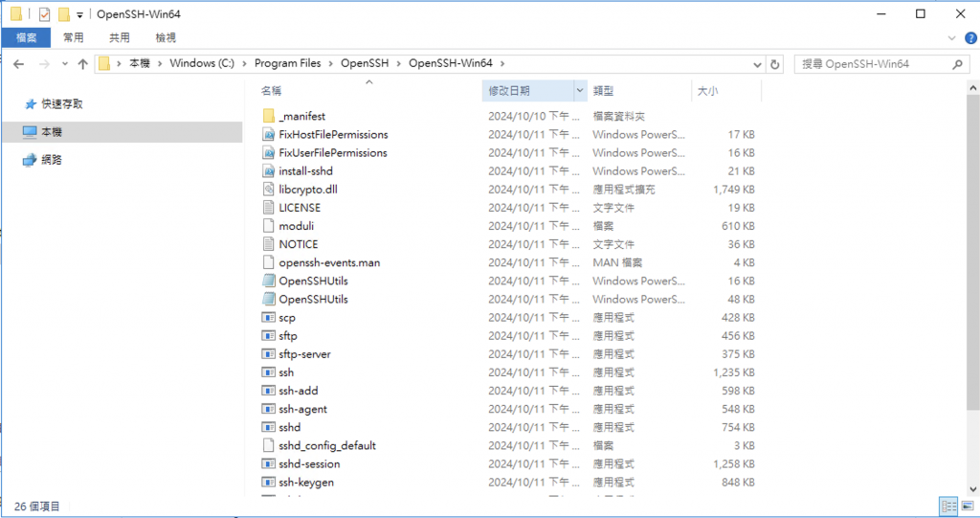Image resolution: width=980 pixels, height=518 pixels.
Task: Open the 共用 ribbon tab
Action: coord(120,37)
